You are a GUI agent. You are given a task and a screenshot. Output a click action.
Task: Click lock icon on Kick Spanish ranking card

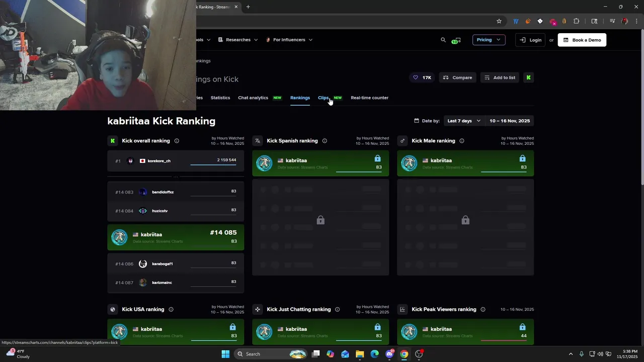378,158
